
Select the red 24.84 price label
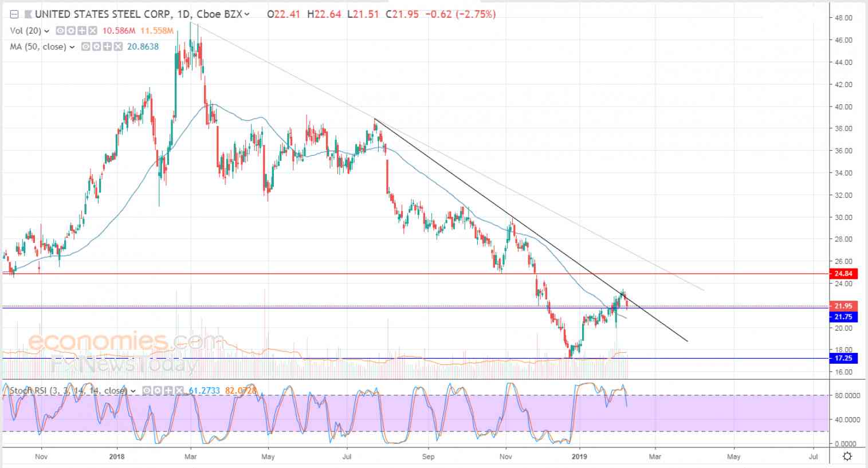click(843, 274)
